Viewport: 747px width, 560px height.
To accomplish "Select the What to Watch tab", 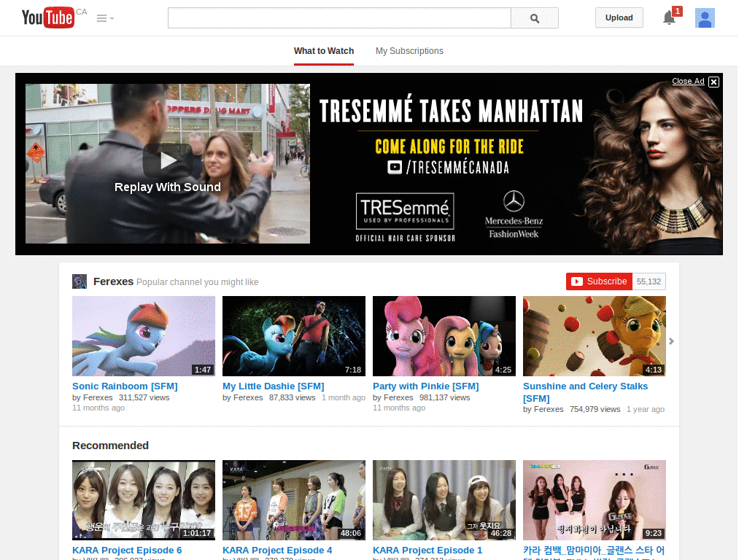I will 324,51.
